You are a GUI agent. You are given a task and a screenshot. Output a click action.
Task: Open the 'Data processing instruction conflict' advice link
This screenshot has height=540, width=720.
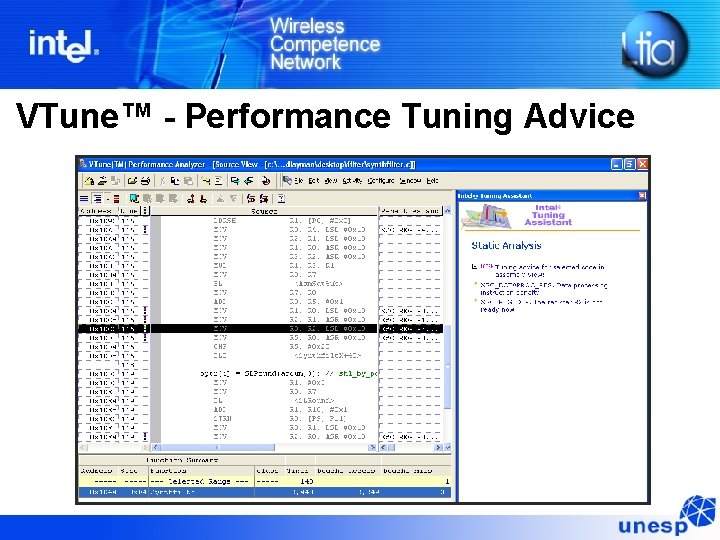tap(544, 288)
